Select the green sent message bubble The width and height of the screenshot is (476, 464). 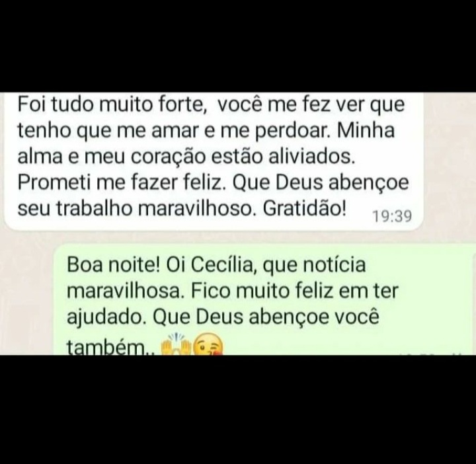[x=264, y=299]
